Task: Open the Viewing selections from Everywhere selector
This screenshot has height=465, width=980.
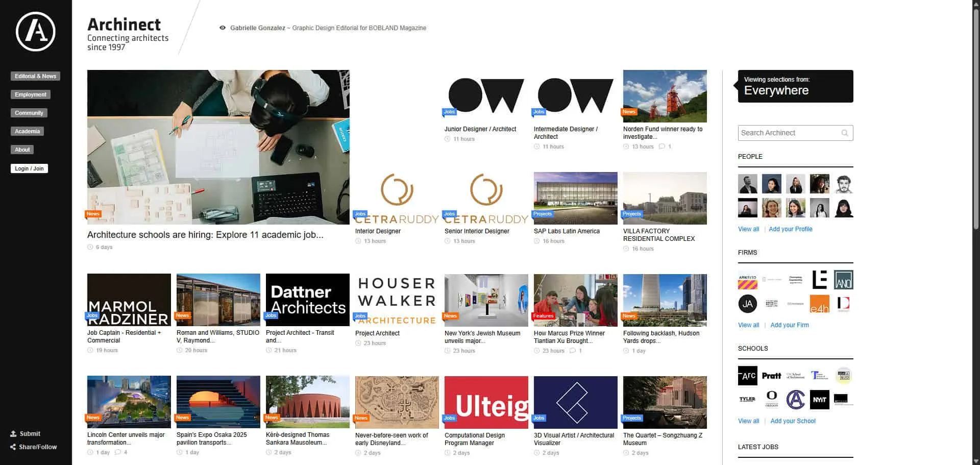Action: tap(795, 86)
